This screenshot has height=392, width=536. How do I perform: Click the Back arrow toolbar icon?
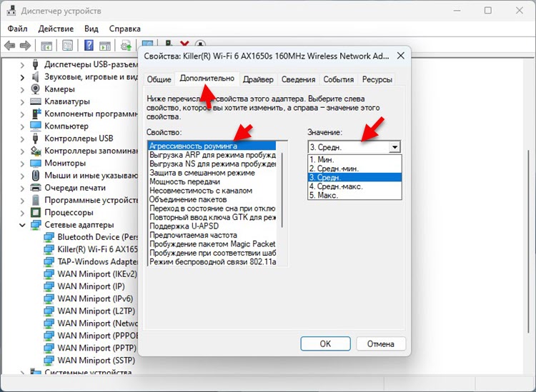10,46
